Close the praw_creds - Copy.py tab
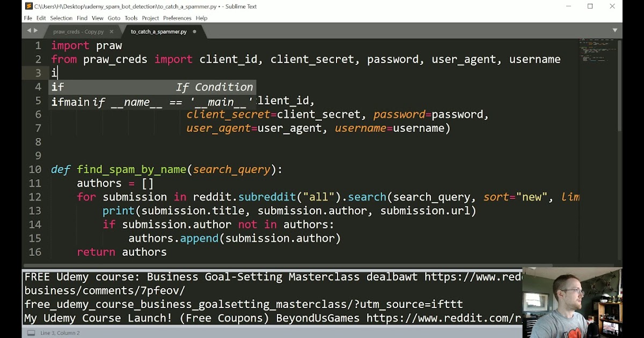644x338 pixels. pos(112,32)
